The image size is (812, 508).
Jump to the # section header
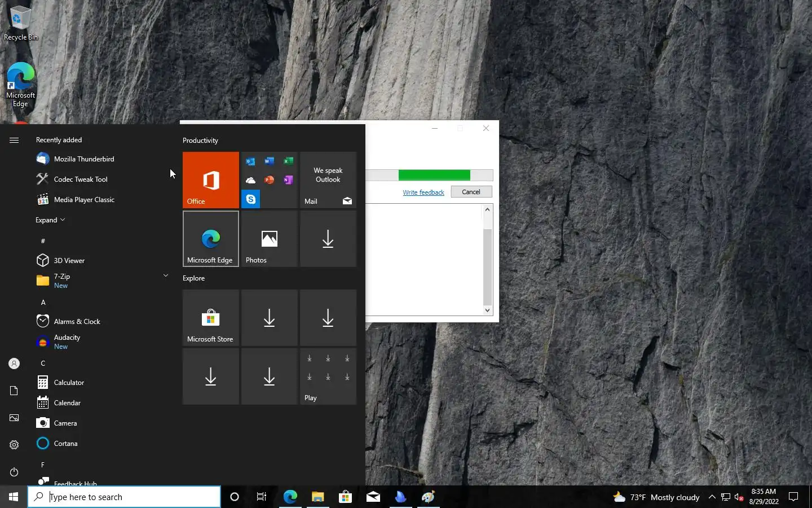tap(43, 241)
